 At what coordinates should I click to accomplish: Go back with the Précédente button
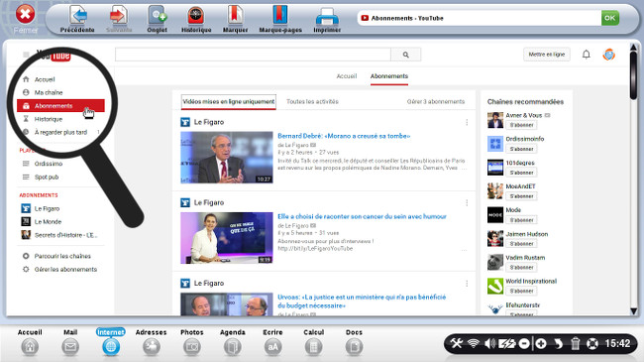tap(77, 19)
